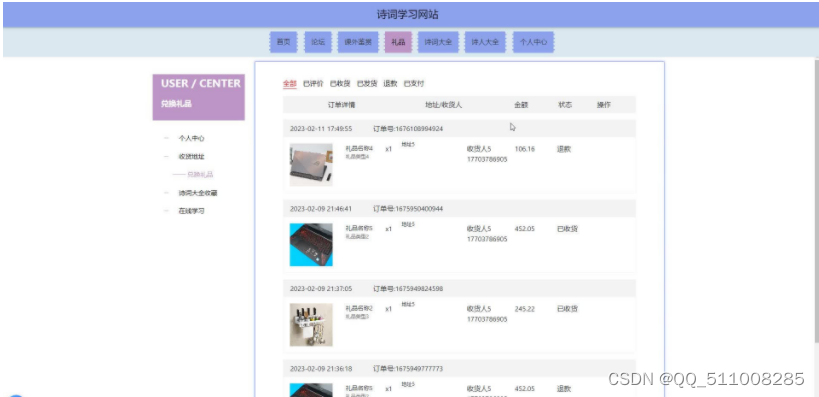The image size is (819, 397).
Task: Click order number 订单号:1675949777773
Action: click(408, 368)
